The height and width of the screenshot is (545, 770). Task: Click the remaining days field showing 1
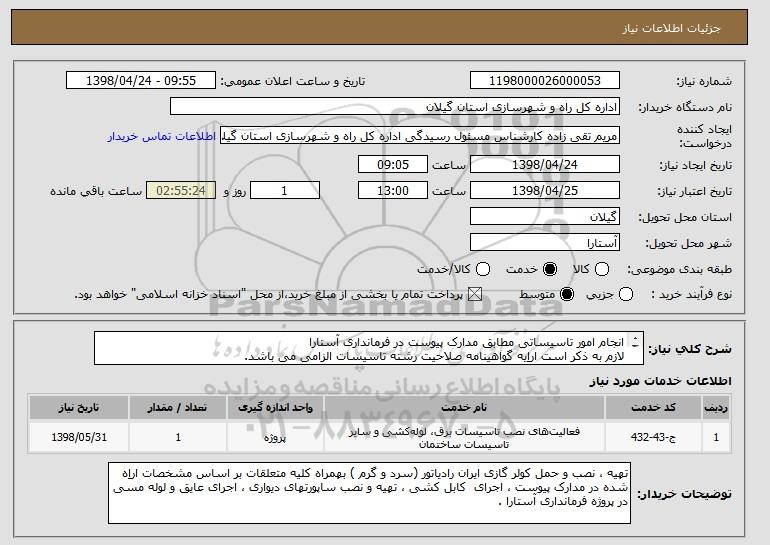click(285, 191)
